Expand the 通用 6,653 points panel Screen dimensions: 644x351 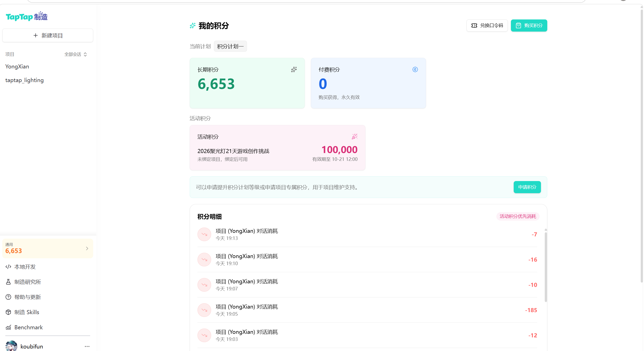[48, 248]
